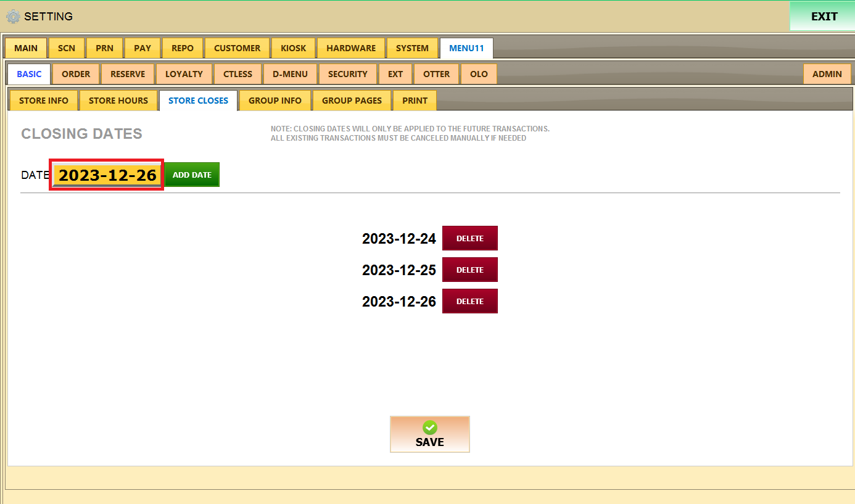Open the GROUP INFO page
This screenshot has width=855, height=504.
click(x=275, y=101)
